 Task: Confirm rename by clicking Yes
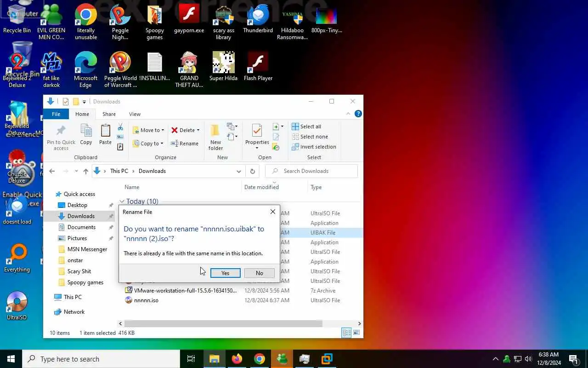[x=225, y=273]
